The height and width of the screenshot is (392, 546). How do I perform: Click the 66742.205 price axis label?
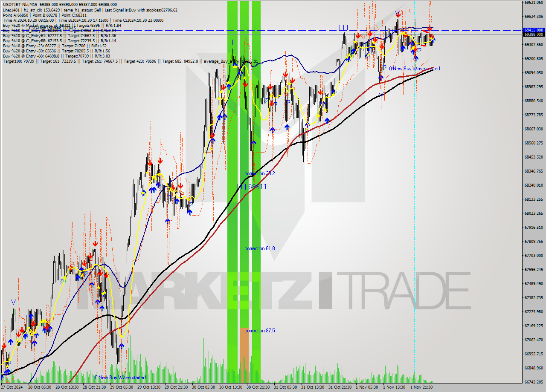pos(534,382)
